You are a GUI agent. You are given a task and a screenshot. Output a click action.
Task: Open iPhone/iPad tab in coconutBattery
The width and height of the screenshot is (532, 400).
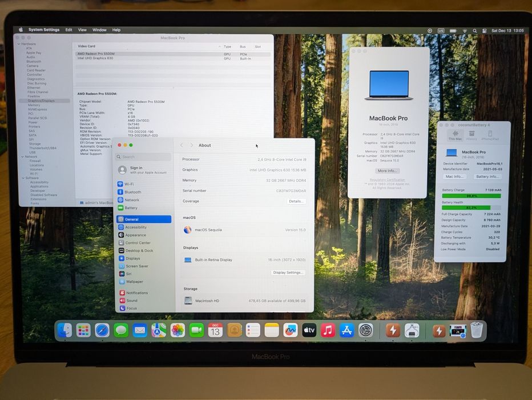click(490, 135)
